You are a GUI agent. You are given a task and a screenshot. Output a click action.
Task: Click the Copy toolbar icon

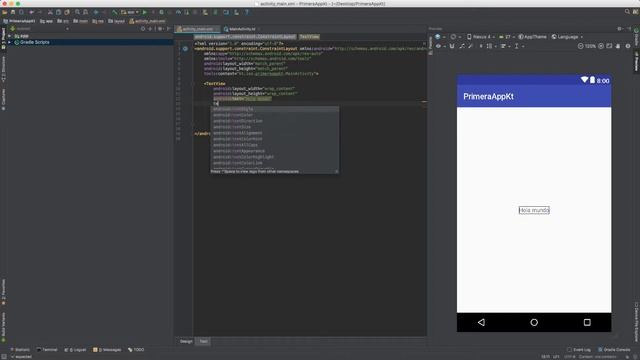[x=58, y=12]
